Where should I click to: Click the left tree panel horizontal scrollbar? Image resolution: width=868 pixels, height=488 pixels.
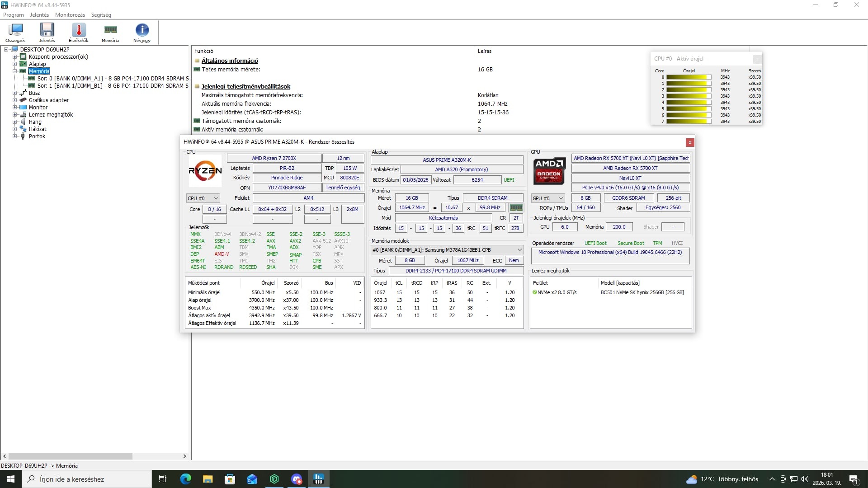coord(70,456)
